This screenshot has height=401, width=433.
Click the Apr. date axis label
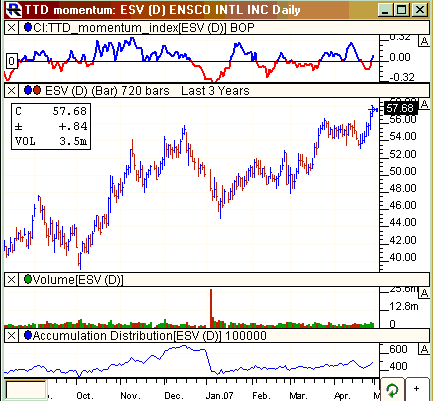342,396
